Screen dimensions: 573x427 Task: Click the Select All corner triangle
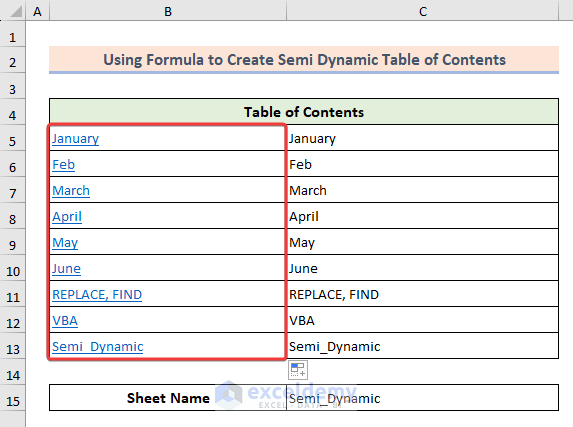tap(16, 12)
